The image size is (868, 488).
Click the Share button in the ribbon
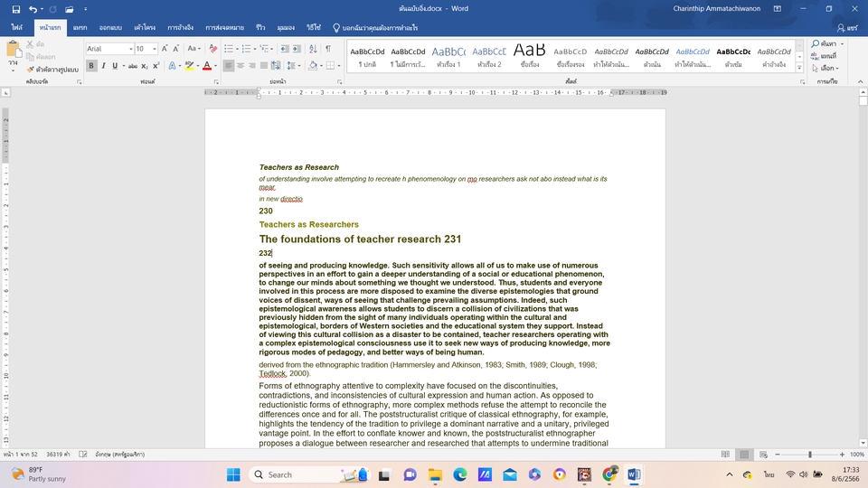tap(847, 28)
